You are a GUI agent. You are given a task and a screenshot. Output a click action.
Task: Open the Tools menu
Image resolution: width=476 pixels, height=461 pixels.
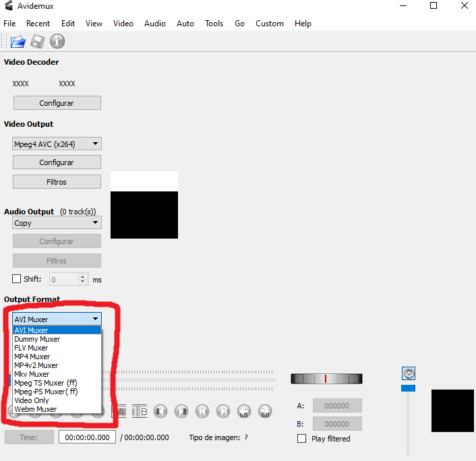(x=214, y=24)
